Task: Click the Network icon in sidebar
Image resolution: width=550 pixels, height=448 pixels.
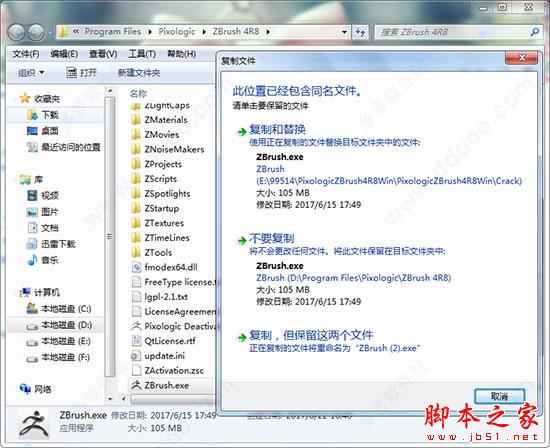Action: click(25, 389)
